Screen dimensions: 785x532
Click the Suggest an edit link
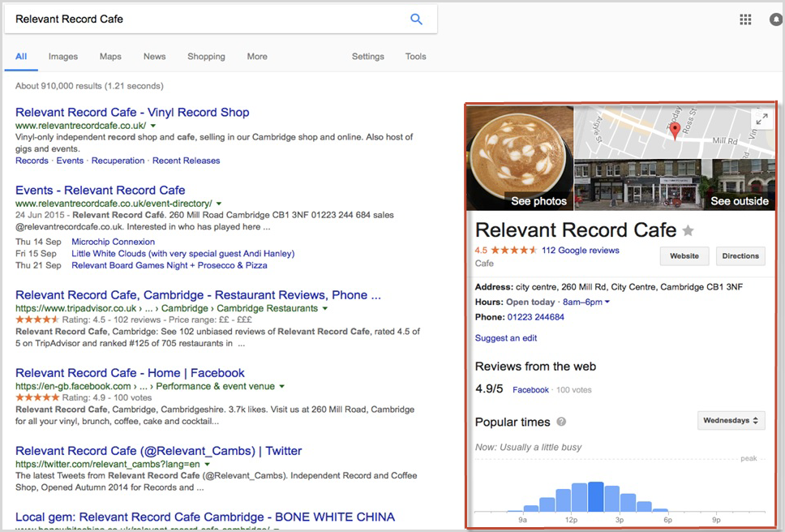(506, 338)
